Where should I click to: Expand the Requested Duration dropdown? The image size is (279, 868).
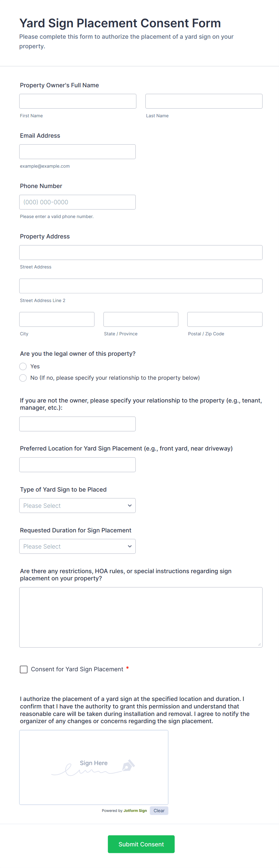[x=77, y=546]
